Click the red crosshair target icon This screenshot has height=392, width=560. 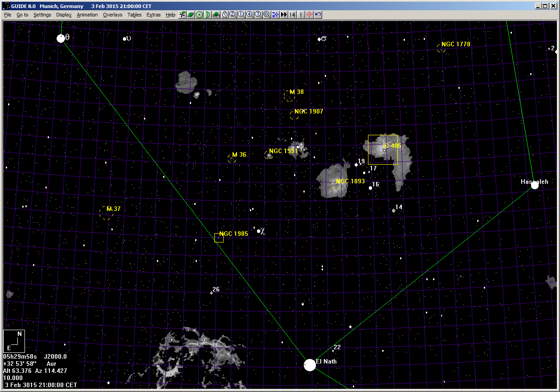pos(309,14)
